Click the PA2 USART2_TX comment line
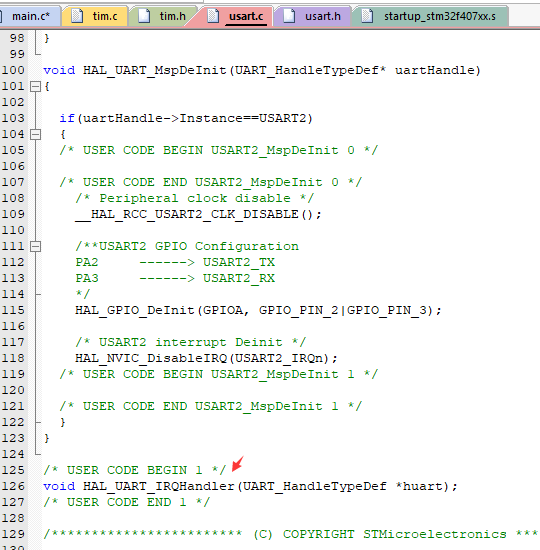Screen dimensions: 540x550 (x=175, y=262)
